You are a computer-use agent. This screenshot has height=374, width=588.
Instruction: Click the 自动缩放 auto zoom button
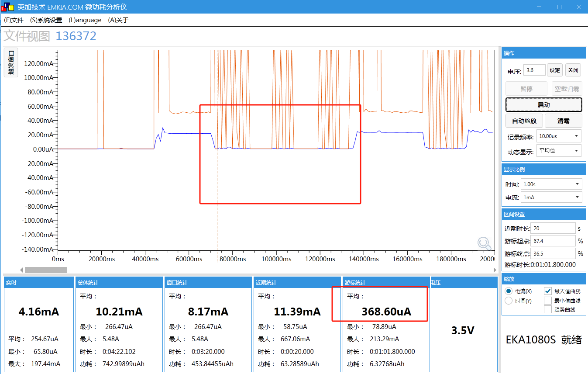(524, 121)
